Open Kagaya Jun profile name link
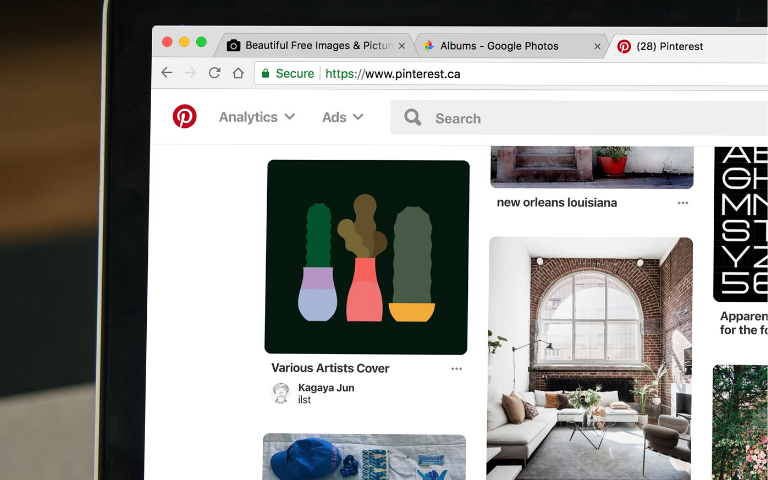 tap(326, 388)
